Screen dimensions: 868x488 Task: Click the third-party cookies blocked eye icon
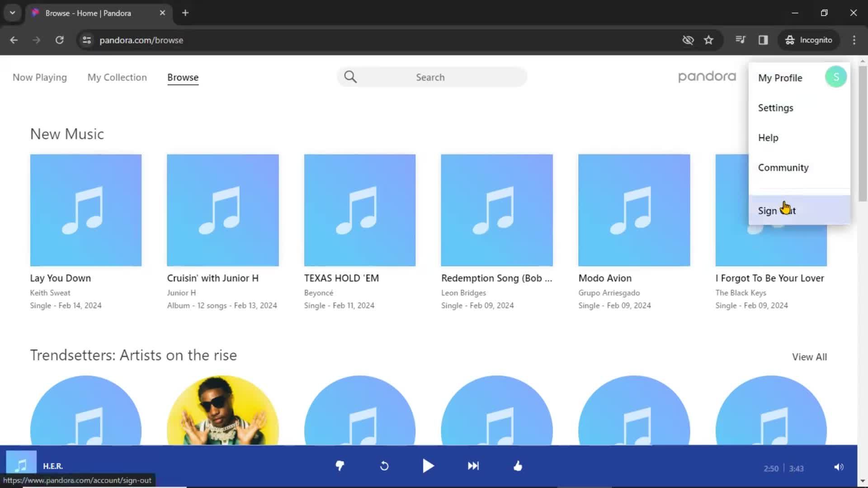tap(688, 40)
